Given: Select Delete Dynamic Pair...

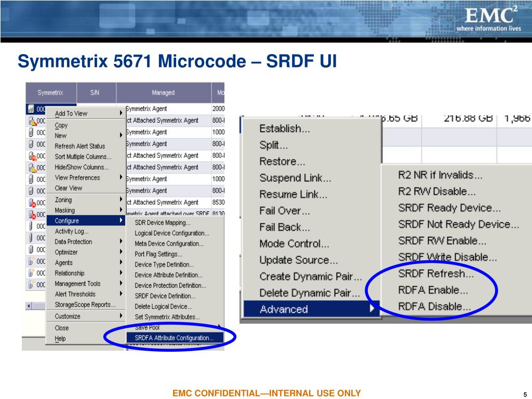Looking at the screenshot, I should tap(312, 293).
